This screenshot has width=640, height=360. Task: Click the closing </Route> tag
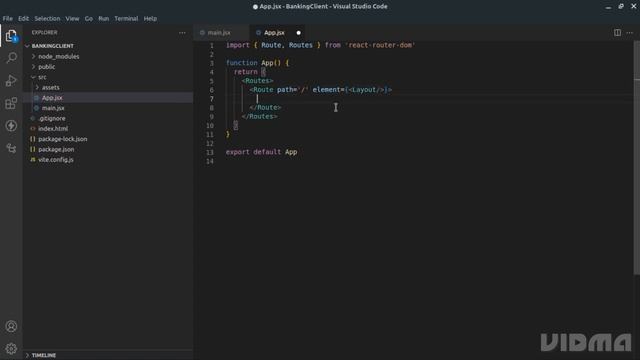(265, 108)
